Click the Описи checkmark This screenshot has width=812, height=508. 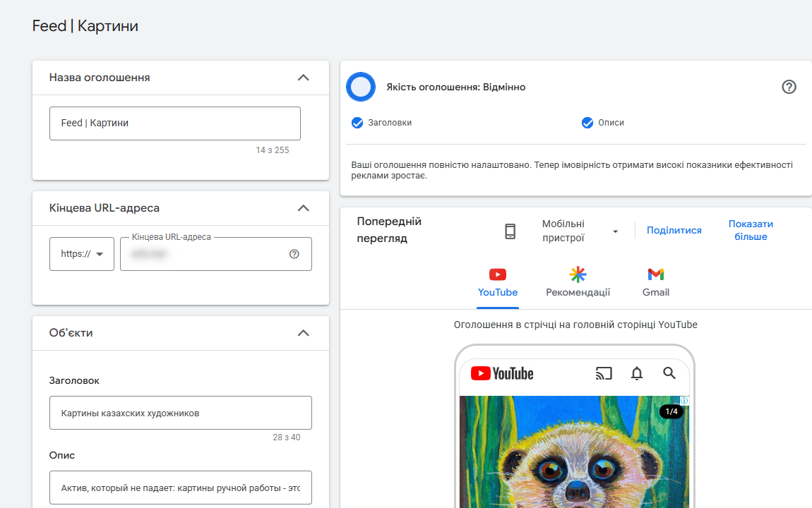(x=587, y=123)
